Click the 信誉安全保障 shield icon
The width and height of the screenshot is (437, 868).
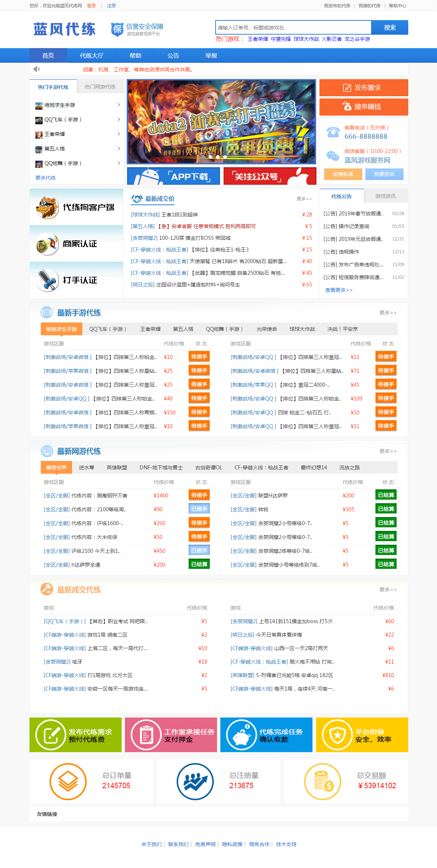[117, 29]
